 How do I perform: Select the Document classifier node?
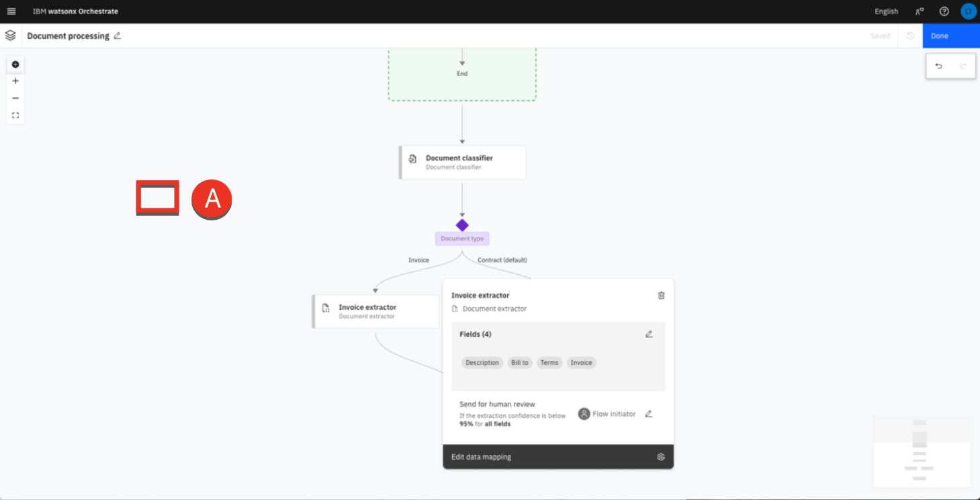pos(462,163)
